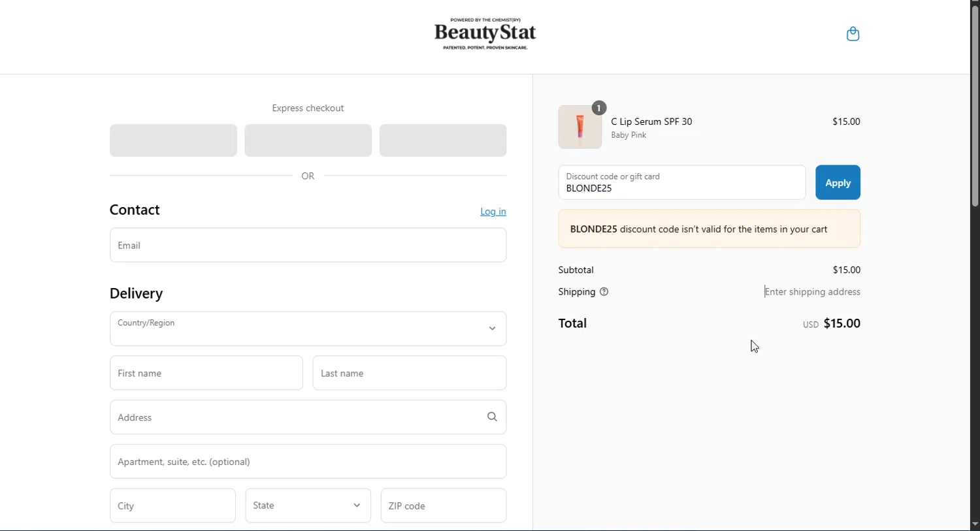This screenshot has width=980, height=531.
Task: Select the middle express checkout button
Action: [x=308, y=140]
